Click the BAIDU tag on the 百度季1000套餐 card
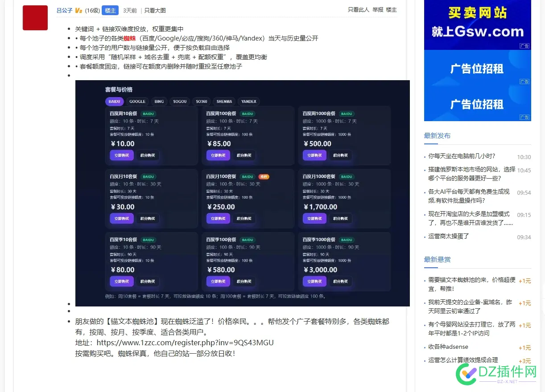 pyautogui.click(x=347, y=239)
